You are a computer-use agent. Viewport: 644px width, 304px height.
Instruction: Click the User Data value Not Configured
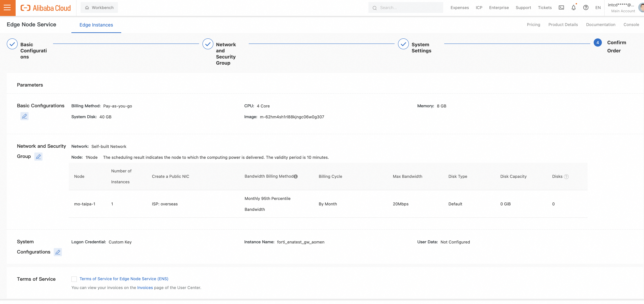click(455, 242)
